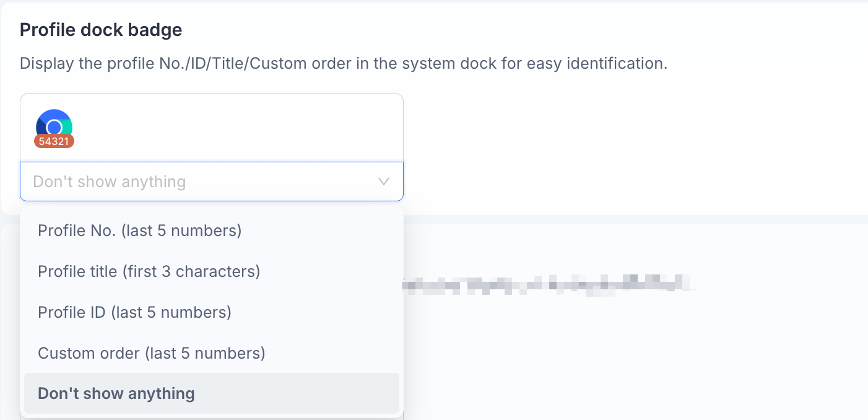Screen dimensions: 868x420
Task: Click empty area of the badge preview box
Action: click(248, 128)
